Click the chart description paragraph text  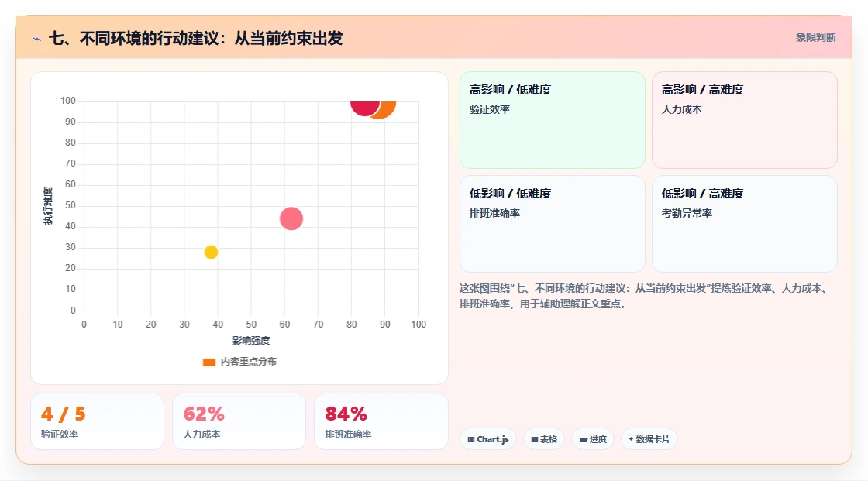click(x=644, y=296)
